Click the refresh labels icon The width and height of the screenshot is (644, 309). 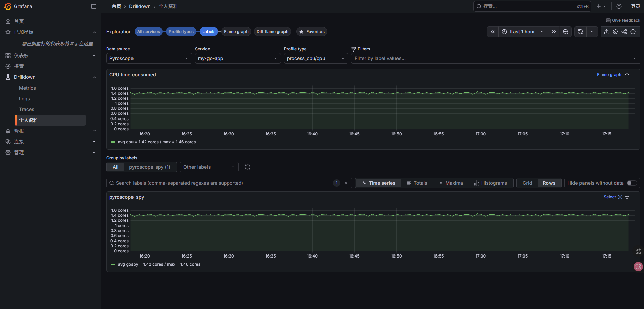(248, 167)
